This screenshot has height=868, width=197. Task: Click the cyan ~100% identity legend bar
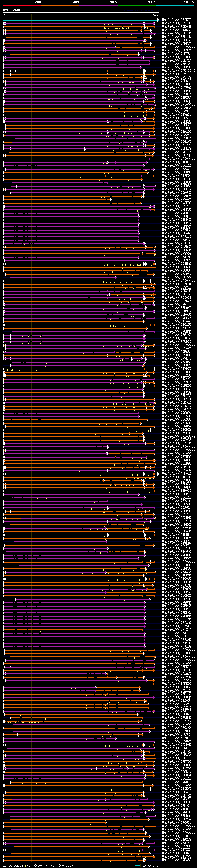tap(175, 6)
